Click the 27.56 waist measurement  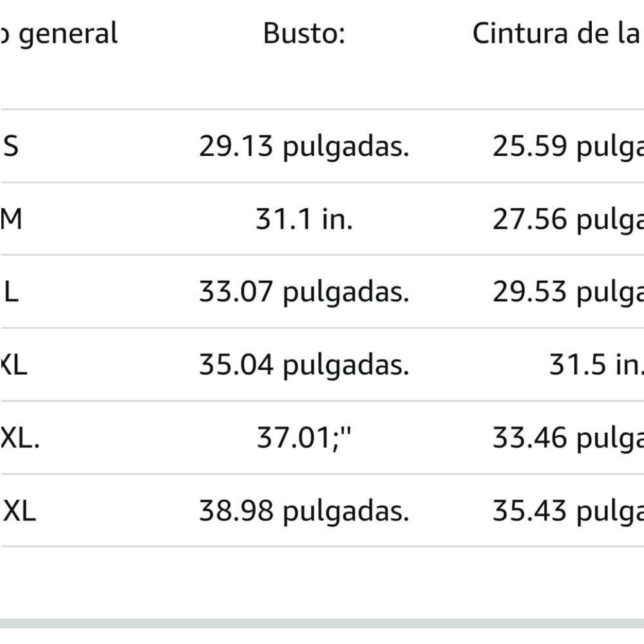568,219
